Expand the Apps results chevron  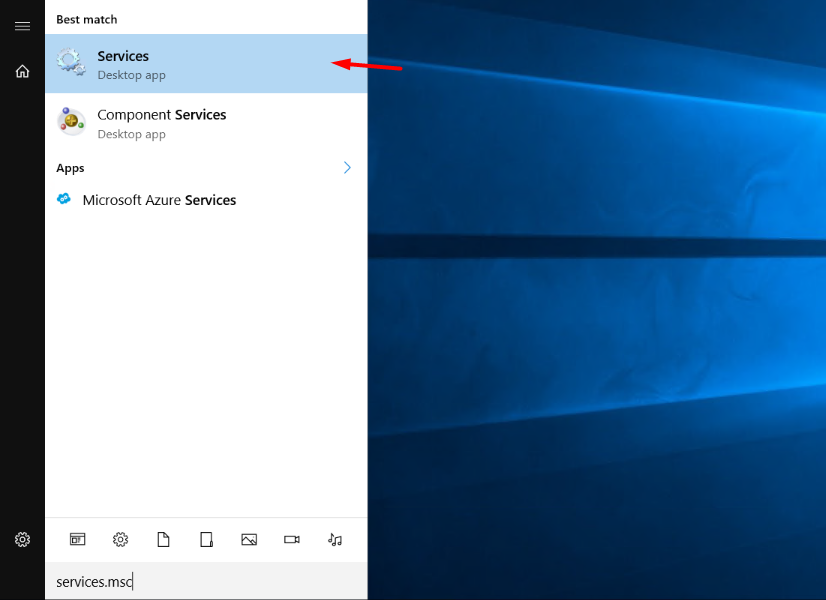point(347,167)
